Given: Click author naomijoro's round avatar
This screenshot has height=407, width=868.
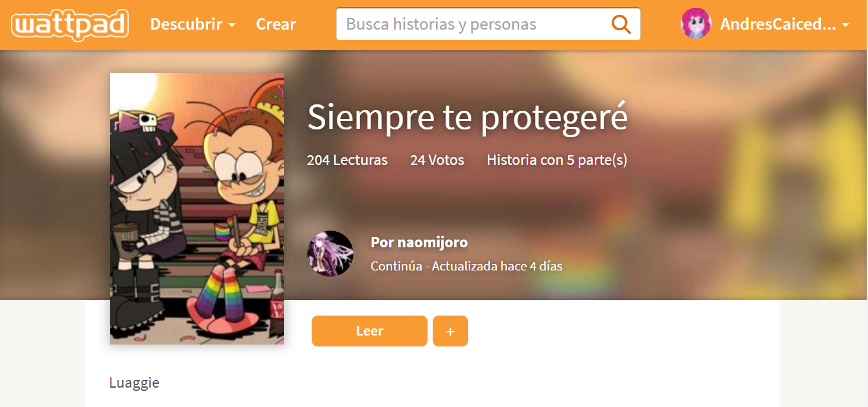Looking at the screenshot, I should tap(330, 254).
